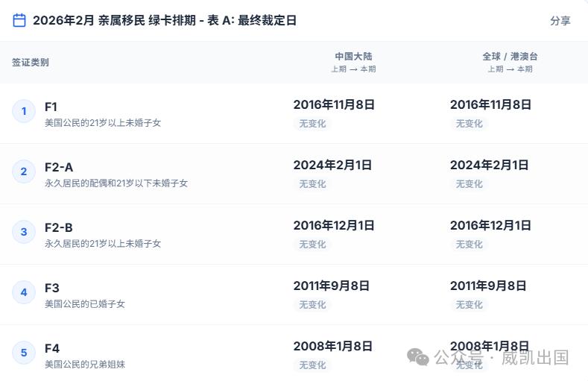This screenshot has height=381, width=588.
Task: Click the F2-B category title
Action: coord(59,227)
